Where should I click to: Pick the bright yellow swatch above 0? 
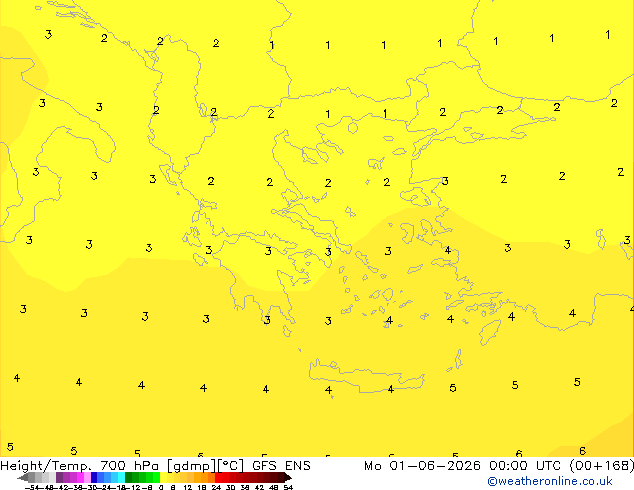point(163,477)
